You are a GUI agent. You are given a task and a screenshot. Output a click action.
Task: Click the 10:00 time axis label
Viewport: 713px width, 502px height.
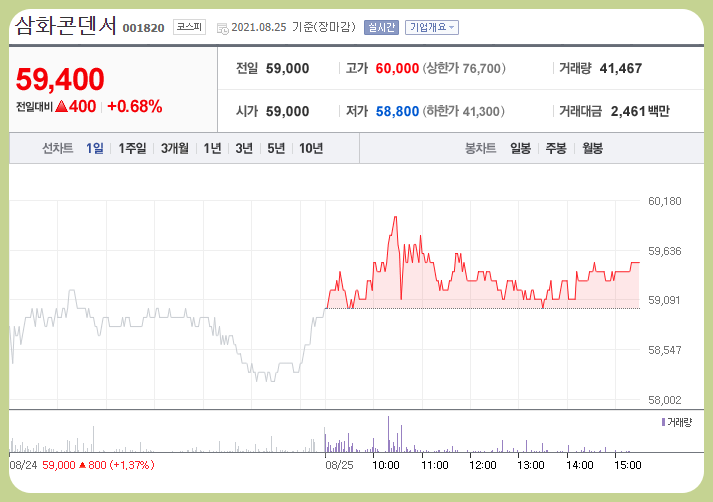pos(386,465)
